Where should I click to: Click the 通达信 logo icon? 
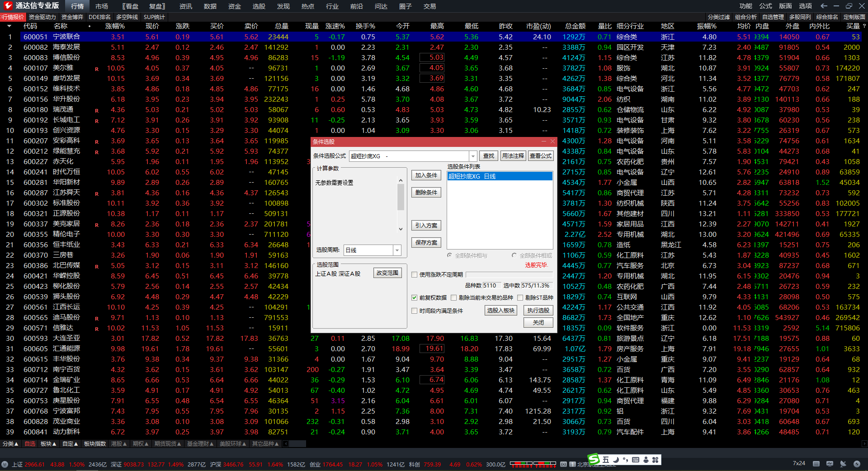pos(8,6)
